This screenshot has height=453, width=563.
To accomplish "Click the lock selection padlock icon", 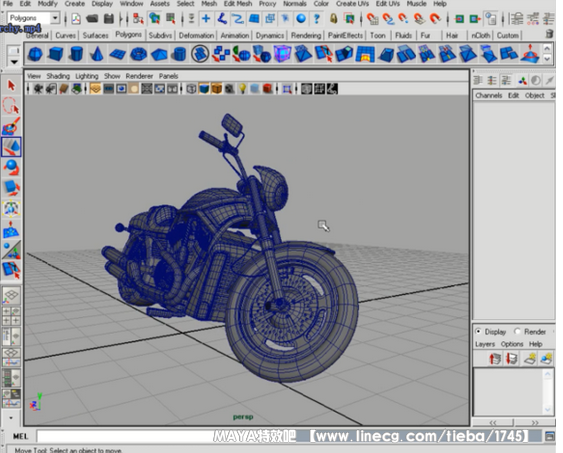I will click(334, 18).
